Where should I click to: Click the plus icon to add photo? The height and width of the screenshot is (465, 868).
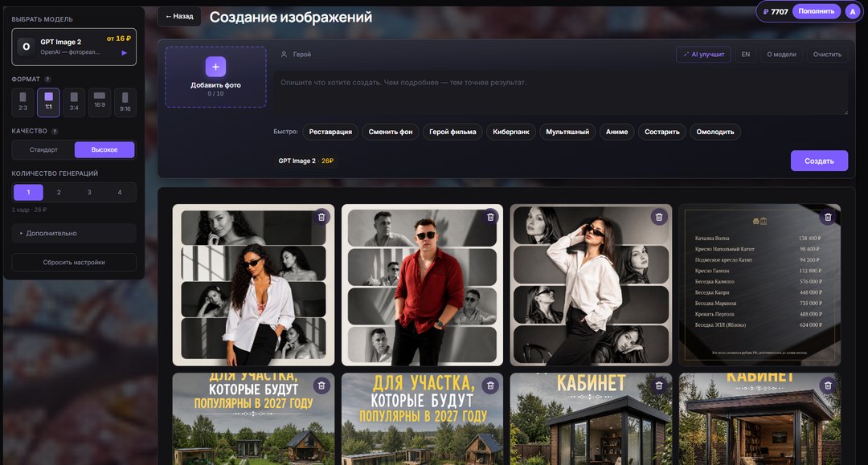click(215, 67)
